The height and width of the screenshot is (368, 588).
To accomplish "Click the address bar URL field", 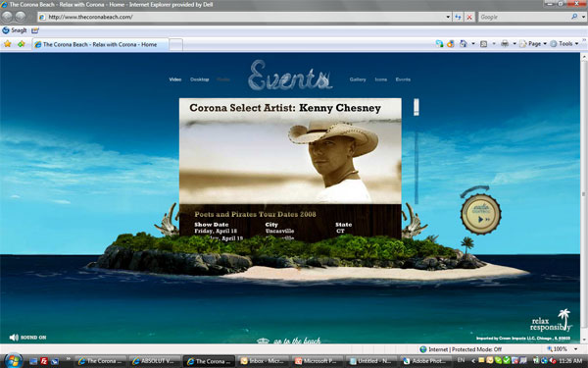I will [x=240, y=17].
